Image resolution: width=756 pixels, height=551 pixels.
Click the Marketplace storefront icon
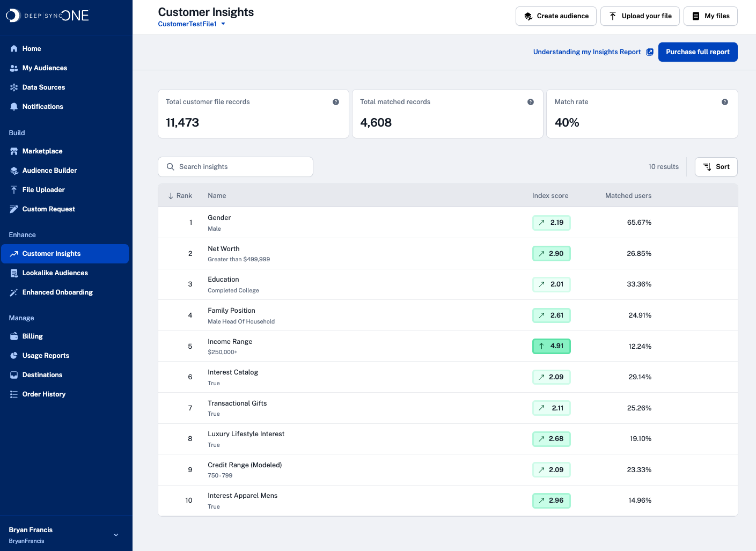point(14,151)
